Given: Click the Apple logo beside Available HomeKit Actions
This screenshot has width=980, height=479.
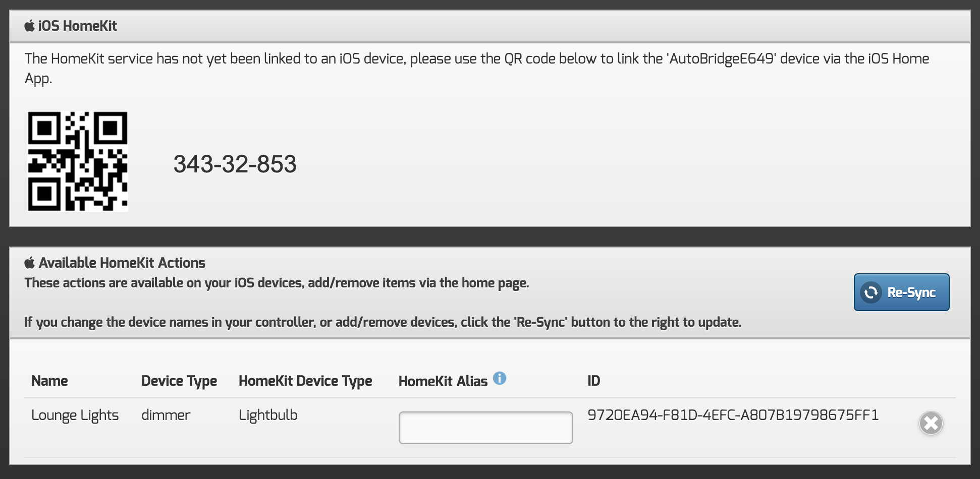Looking at the screenshot, I should (30, 263).
